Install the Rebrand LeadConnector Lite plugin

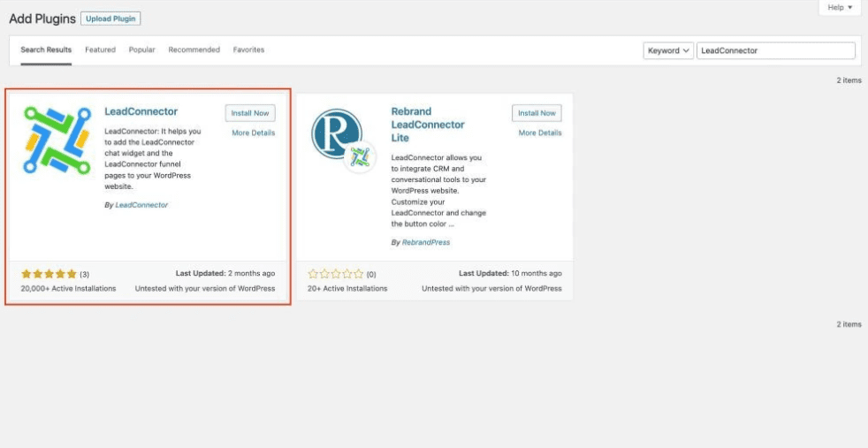(x=537, y=113)
